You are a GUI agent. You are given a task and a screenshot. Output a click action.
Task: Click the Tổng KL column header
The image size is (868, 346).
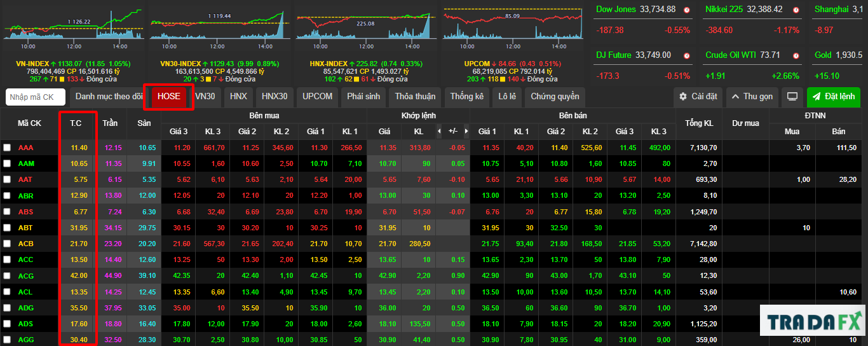tap(699, 123)
